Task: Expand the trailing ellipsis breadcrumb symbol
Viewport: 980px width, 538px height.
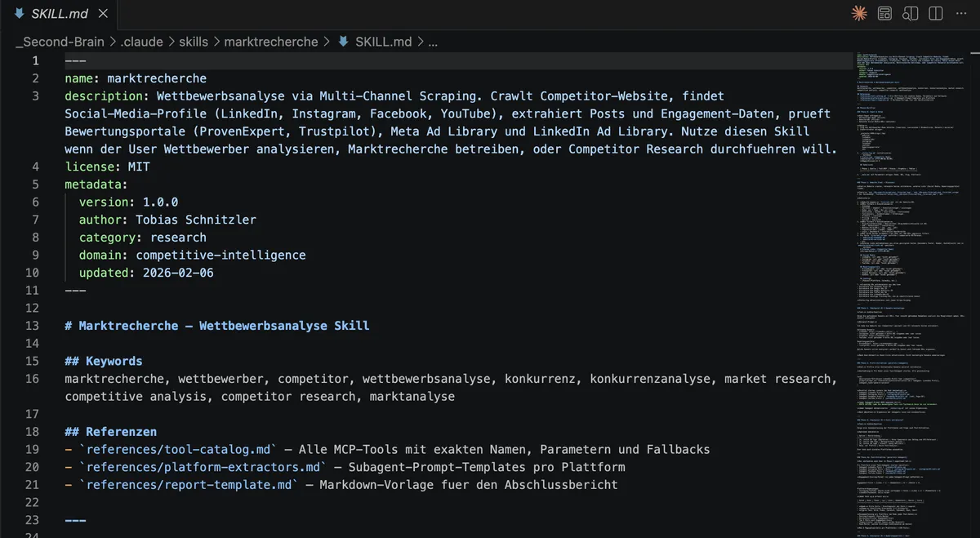Action: coord(433,42)
